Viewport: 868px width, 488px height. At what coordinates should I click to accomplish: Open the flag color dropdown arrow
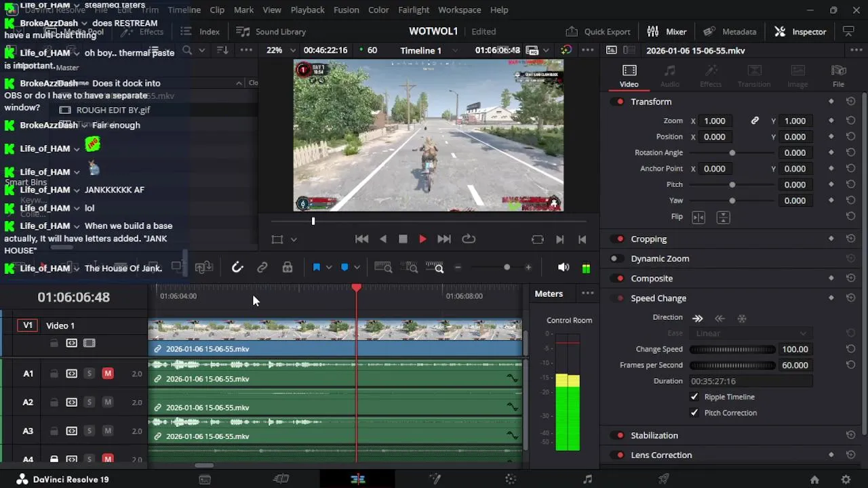[329, 268]
